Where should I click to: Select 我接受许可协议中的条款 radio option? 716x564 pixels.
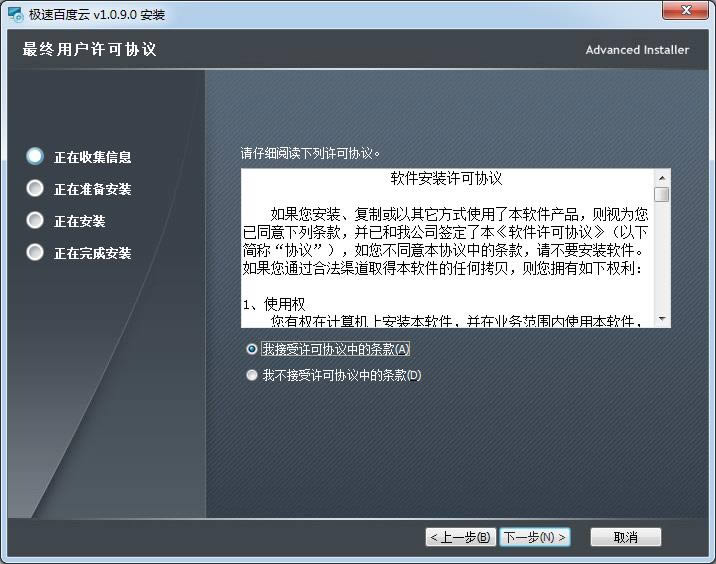[x=252, y=350]
